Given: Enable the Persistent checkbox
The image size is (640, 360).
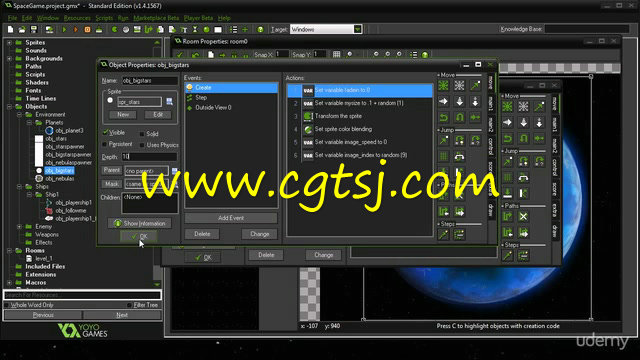Looking at the screenshot, I should (104, 144).
